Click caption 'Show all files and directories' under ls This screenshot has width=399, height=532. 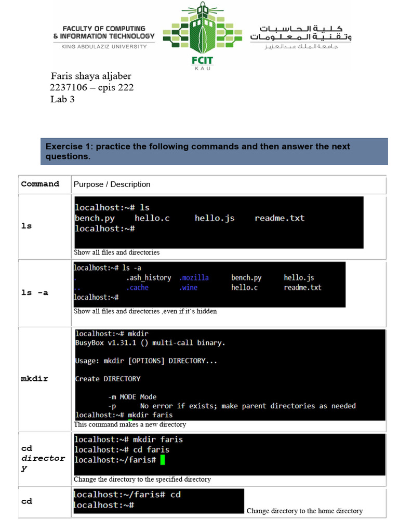117,252
